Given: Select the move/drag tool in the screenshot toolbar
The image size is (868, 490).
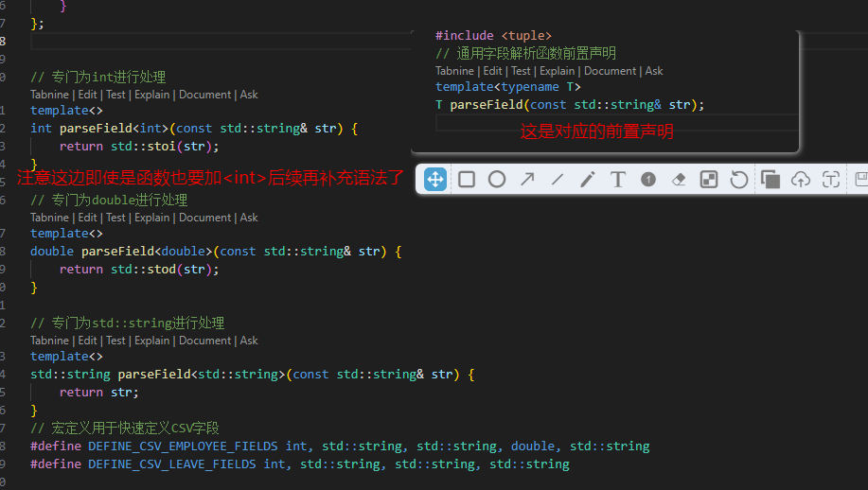Looking at the screenshot, I should point(435,179).
